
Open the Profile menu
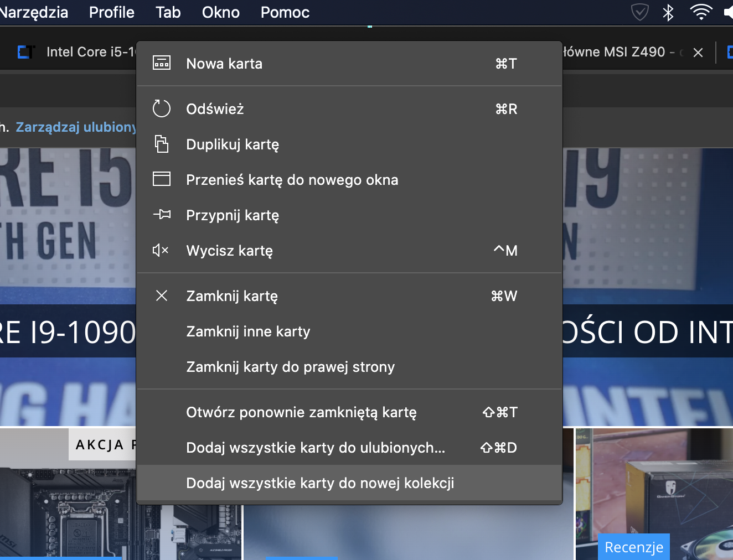point(112,12)
